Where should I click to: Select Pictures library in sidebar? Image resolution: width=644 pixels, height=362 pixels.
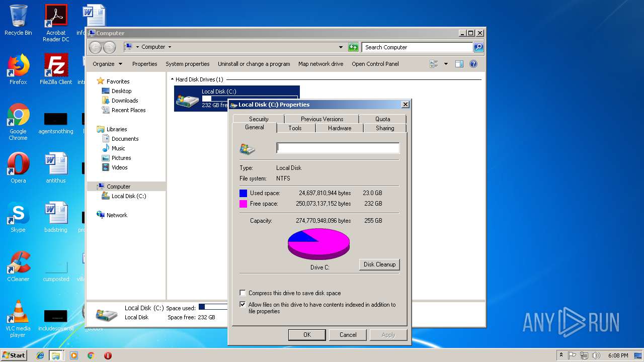(116, 158)
